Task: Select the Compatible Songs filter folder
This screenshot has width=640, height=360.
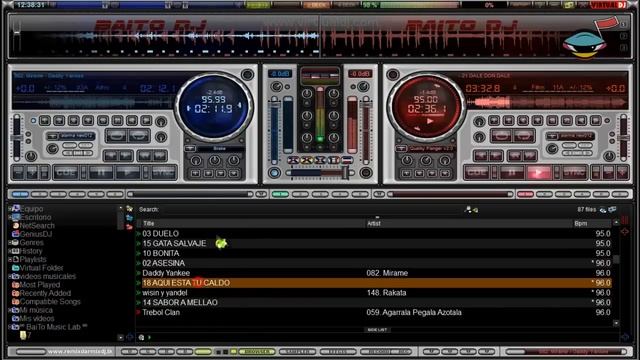Action: tap(47, 302)
